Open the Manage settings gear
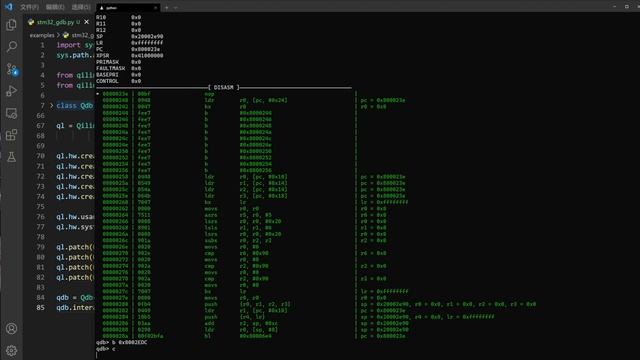The width and height of the screenshot is (640, 360). 11,351
